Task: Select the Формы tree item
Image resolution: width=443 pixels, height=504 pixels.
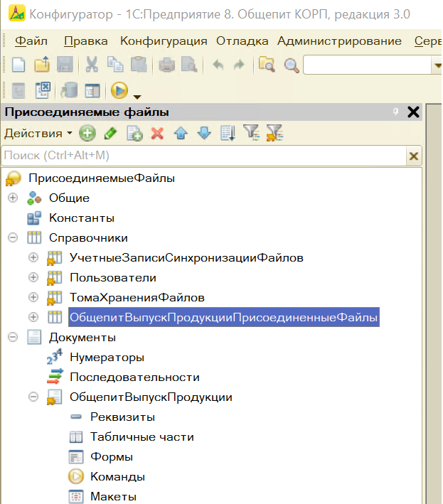Action: [x=111, y=457]
